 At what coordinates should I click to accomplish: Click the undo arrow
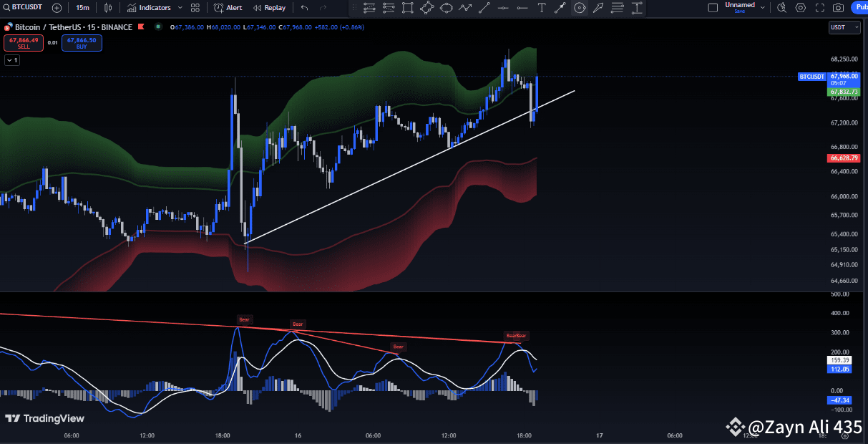pos(303,8)
